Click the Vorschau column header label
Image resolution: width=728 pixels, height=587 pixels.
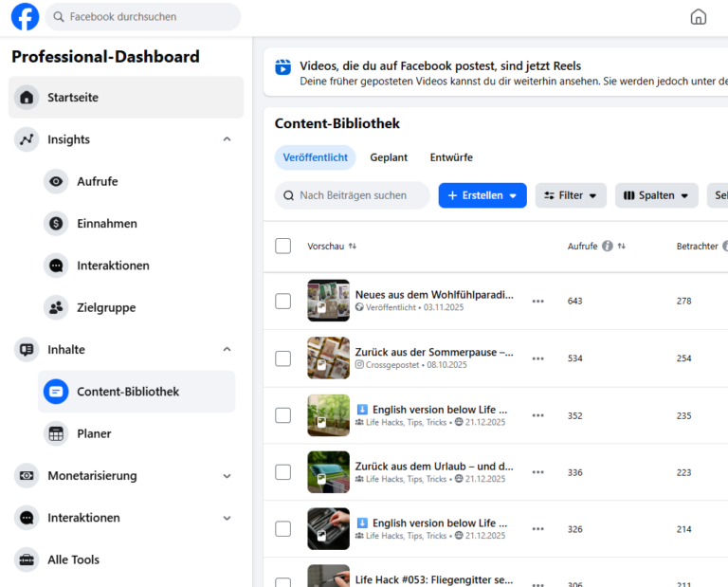click(325, 247)
